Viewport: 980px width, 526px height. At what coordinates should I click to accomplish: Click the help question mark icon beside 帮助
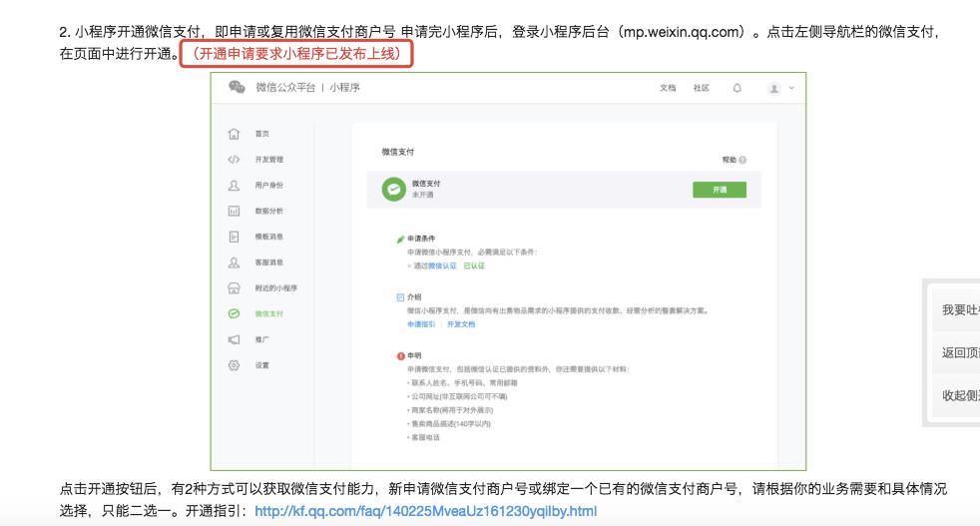coord(742,160)
